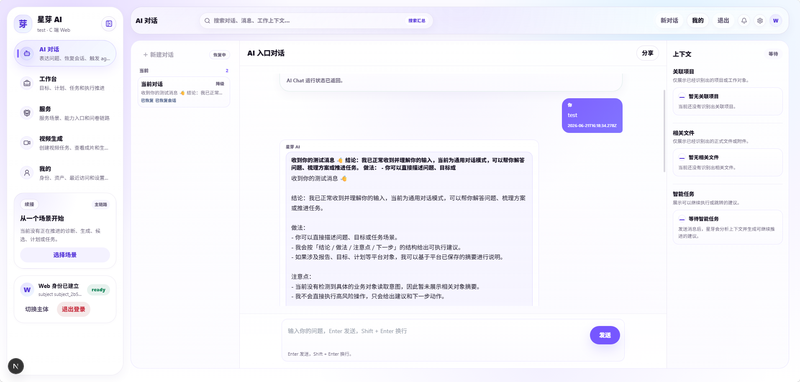Open settings via the gear icon
Viewport: 800px width, 382px height.
760,21
